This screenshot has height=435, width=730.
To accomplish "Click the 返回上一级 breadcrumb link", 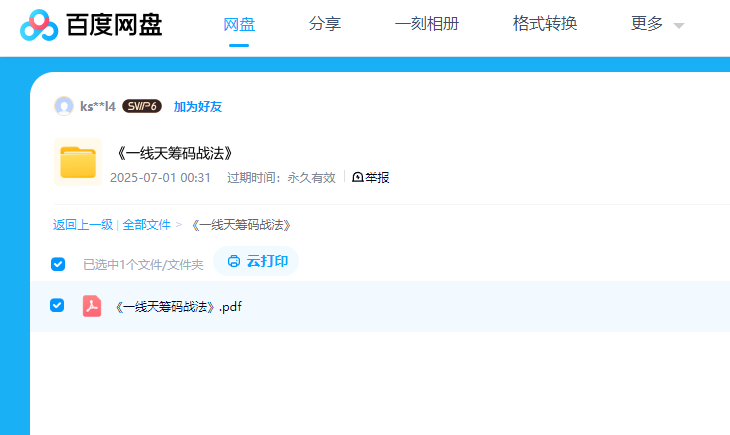I will tap(83, 225).
